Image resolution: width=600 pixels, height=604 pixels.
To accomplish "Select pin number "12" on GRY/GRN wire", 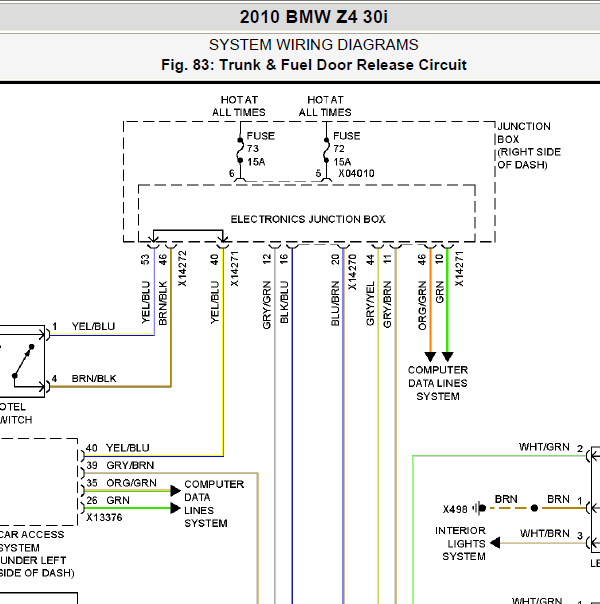I will (x=267, y=259).
